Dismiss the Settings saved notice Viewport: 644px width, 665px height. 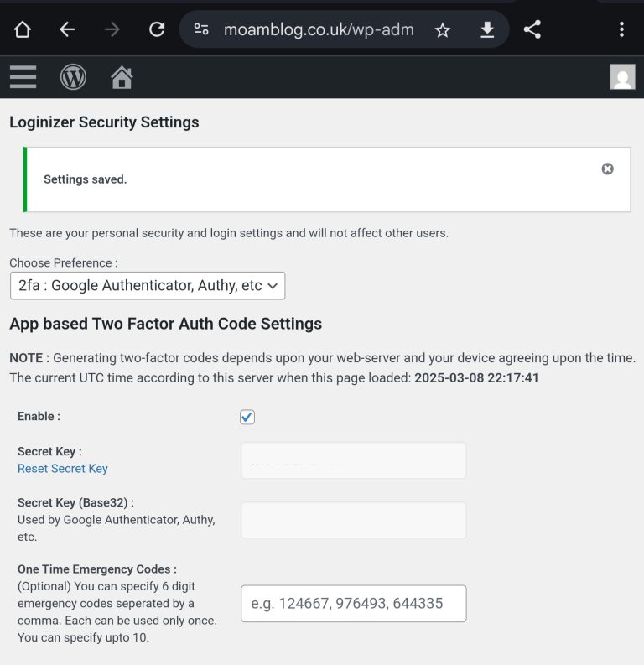coord(608,169)
